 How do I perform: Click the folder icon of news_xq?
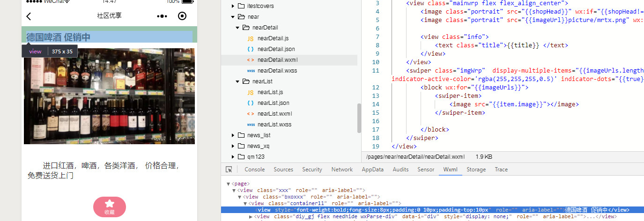pos(241,146)
